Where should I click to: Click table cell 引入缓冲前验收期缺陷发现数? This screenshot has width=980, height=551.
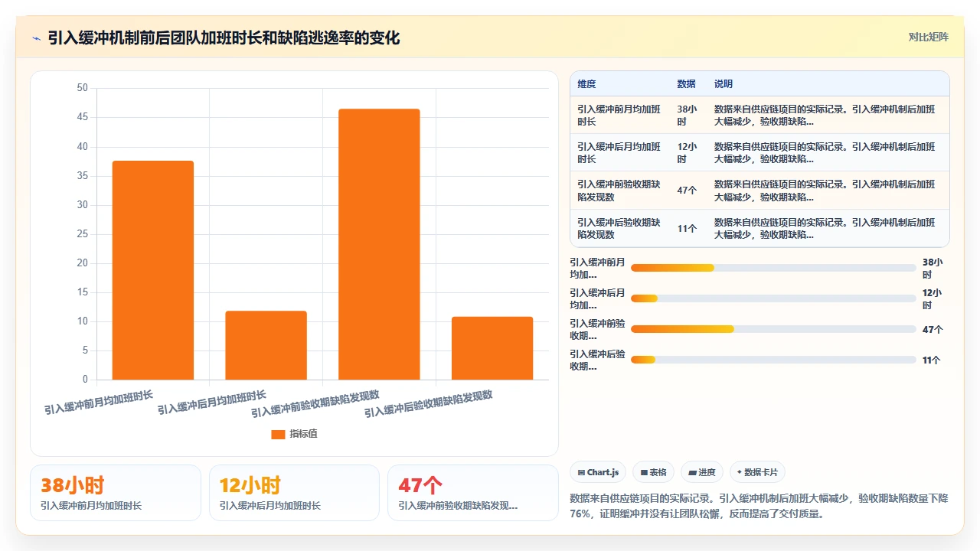pyautogui.click(x=619, y=191)
